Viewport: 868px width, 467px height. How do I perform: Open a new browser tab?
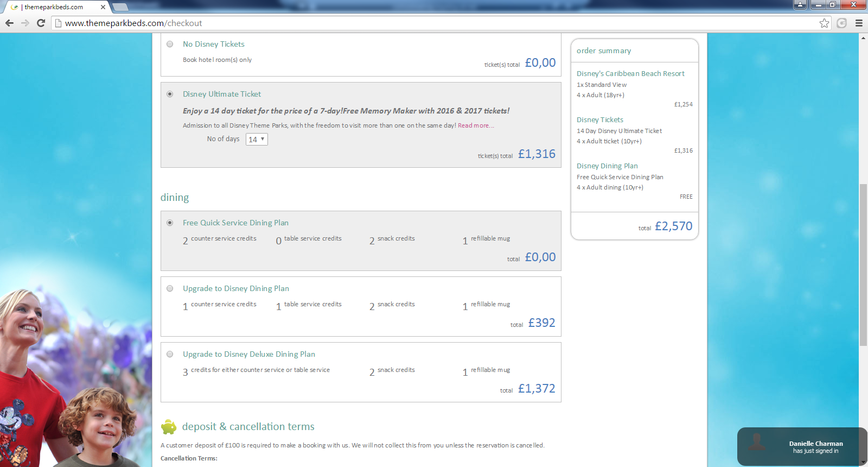click(x=120, y=7)
